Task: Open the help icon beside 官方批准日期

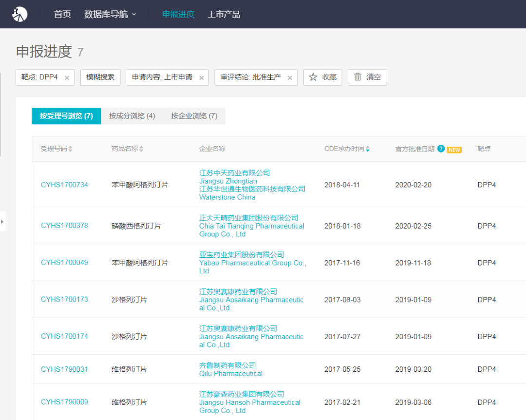Action: point(441,149)
